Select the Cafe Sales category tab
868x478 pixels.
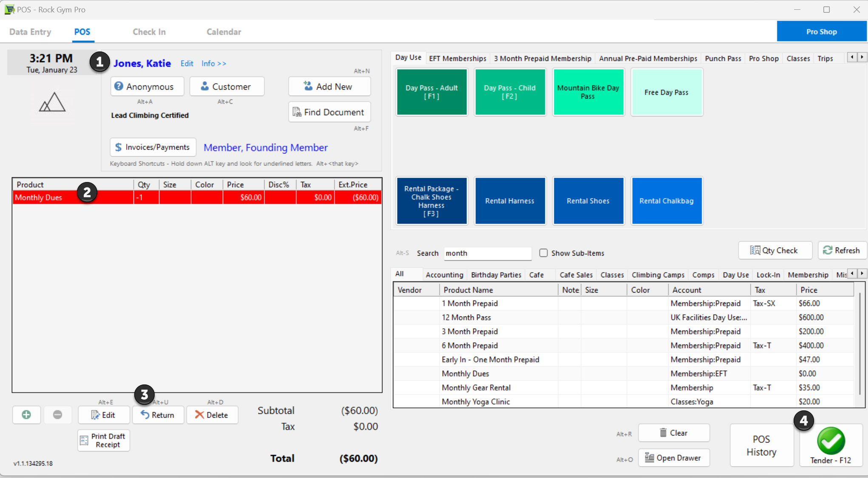click(576, 275)
